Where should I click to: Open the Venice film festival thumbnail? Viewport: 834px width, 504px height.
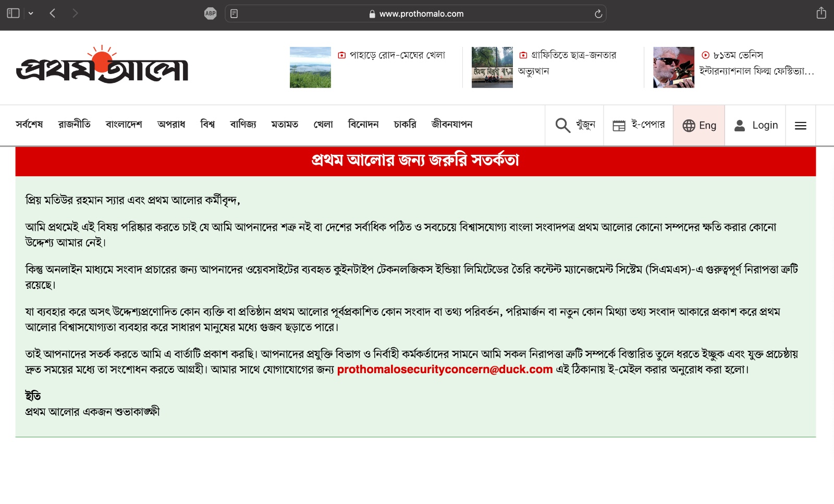[x=673, y=67]
